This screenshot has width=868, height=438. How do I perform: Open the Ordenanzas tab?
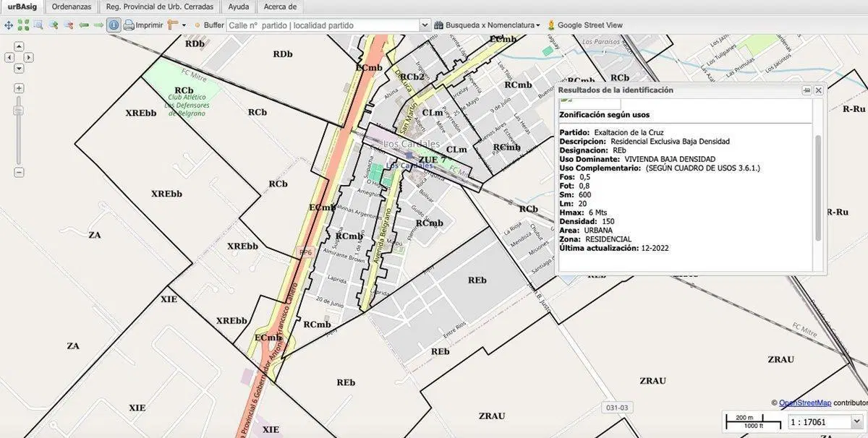(71, 7)
